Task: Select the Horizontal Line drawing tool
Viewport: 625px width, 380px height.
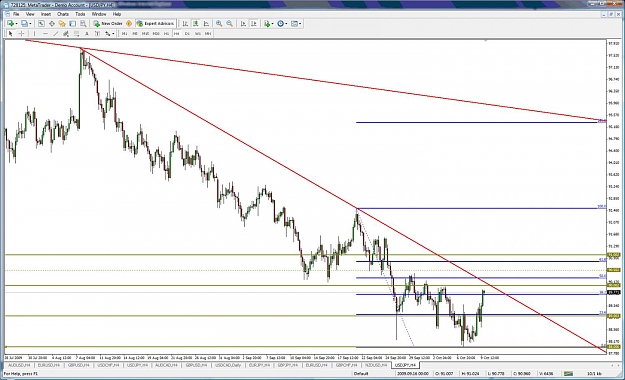Action: pos(45,33)
